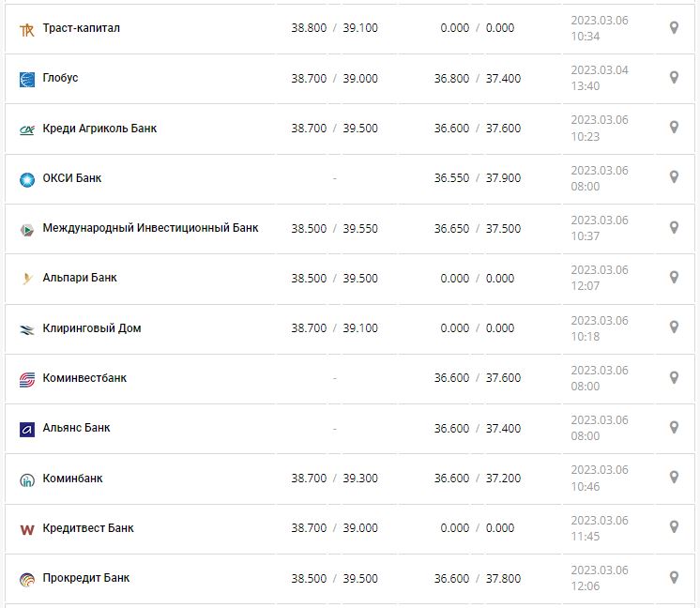Open the ОКСИ Банк name link

[x=72, y=178]
